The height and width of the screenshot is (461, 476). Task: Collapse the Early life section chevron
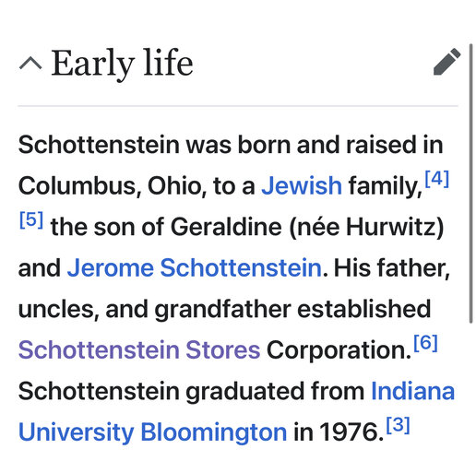[30, 64]
